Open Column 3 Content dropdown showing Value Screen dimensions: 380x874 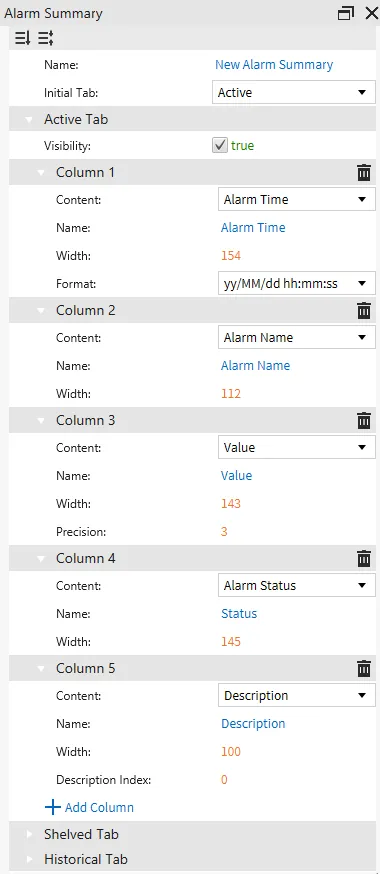[x=296, y=448]
